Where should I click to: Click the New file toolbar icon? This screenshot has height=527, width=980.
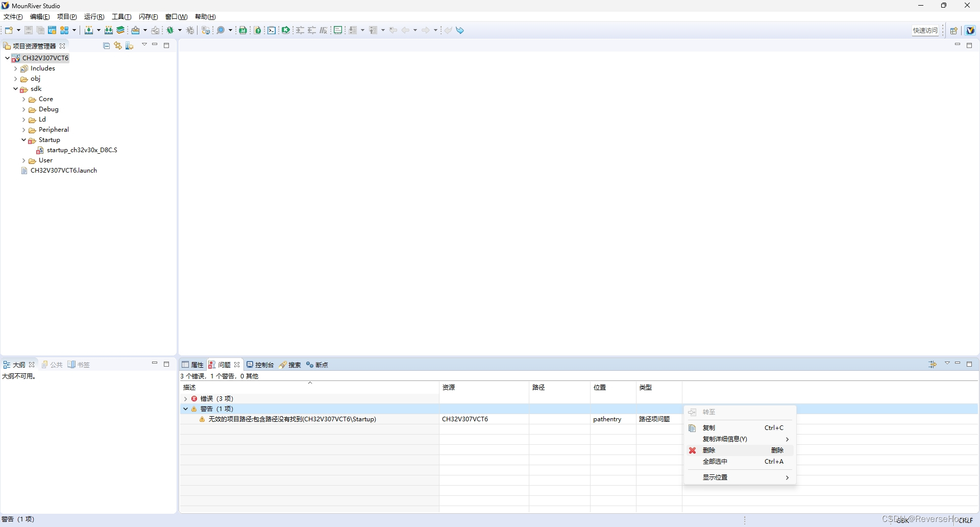tap(9, 30)
